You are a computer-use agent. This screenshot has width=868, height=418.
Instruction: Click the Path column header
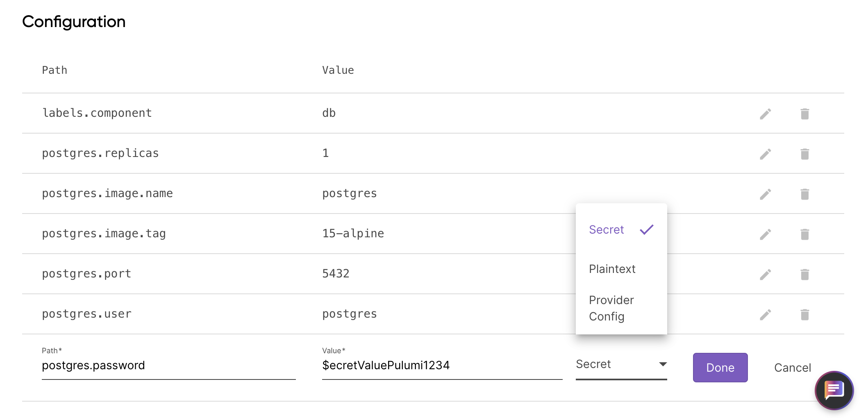(55, 70)
